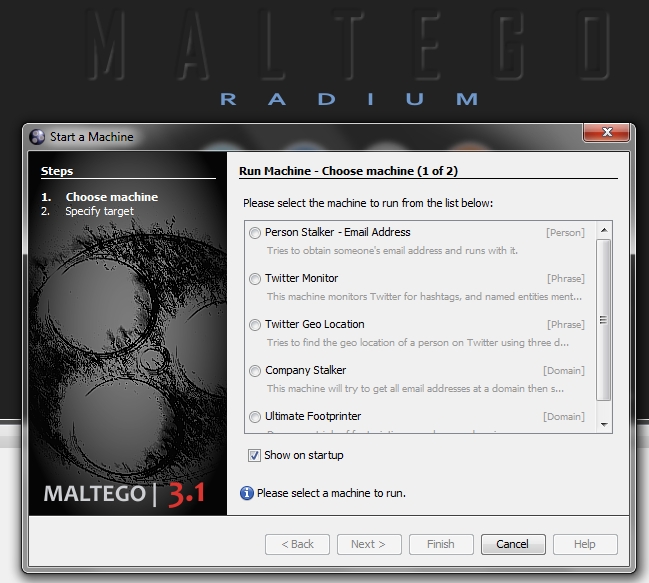Select the Person Stalker - Email Address machine
649x583 pixels.
(256, 233)
